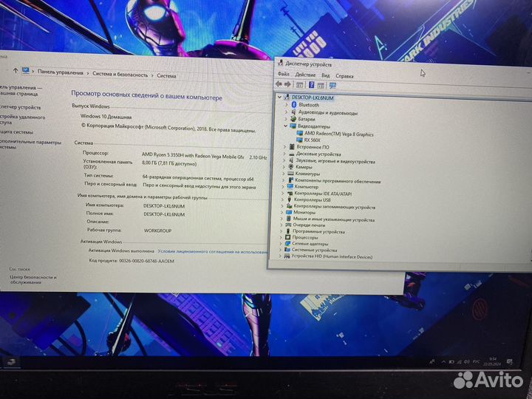Screen dimensions: 532x399
Task: Expand Компоненты программного обеспечения
Action: [x=283, y=180]
